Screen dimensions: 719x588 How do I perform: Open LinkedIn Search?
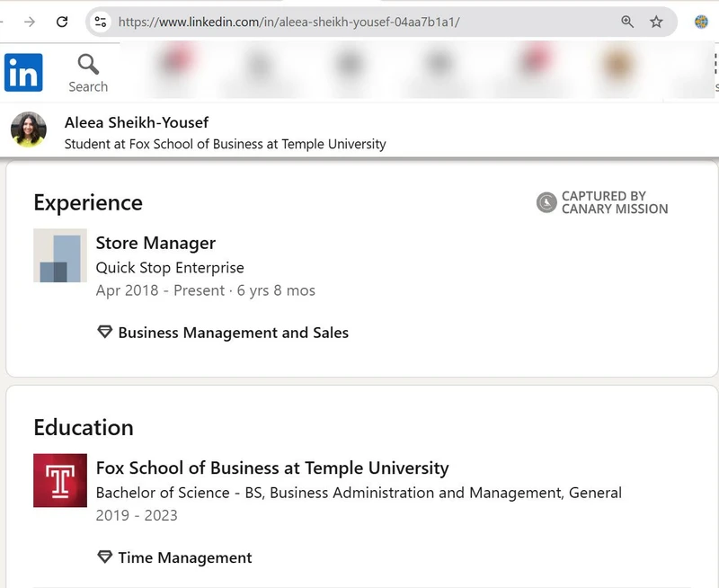click(88, 74)
